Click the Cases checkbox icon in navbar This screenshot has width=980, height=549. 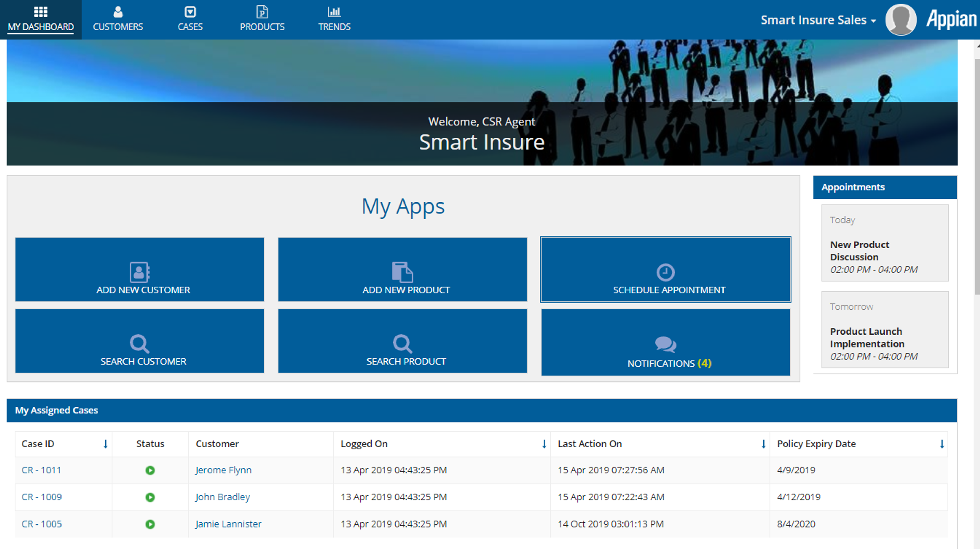(x=190, y=12)
